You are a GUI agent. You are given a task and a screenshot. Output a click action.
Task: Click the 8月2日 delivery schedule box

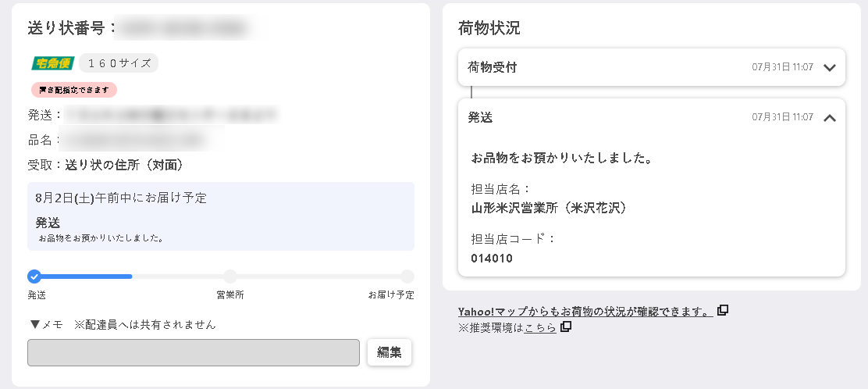click(221, 216)
